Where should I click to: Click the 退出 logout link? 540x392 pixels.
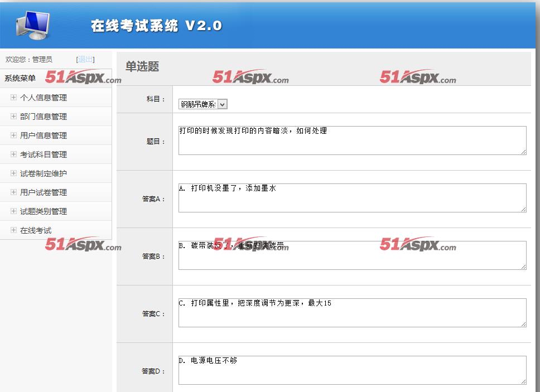pyautogui.click(x=85, y=59)
